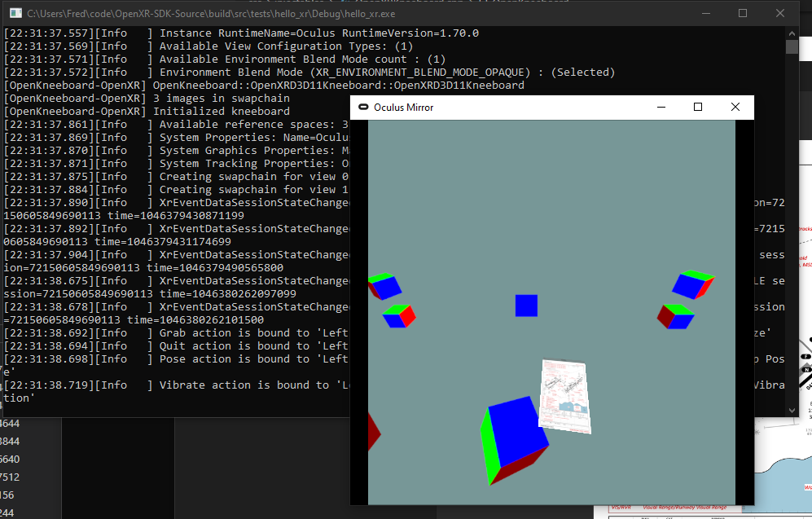Minimize the Oculus Mirror window
Screen dimensions: 812x519
click(661, 107)
